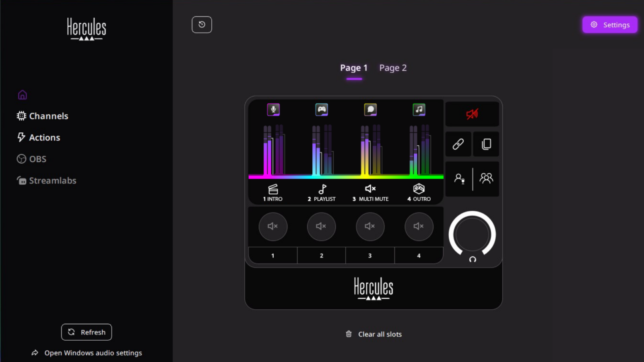This screenshot has height=362, width=644.
Task: Click the solo microphone monitoring icon
Action: click(460, 179)
